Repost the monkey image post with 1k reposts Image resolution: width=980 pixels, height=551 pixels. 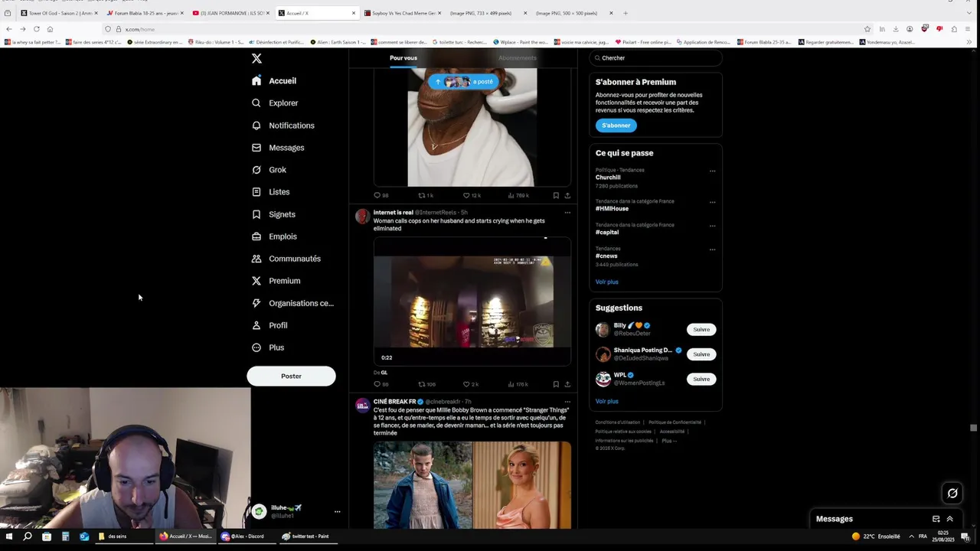point(426,195)
